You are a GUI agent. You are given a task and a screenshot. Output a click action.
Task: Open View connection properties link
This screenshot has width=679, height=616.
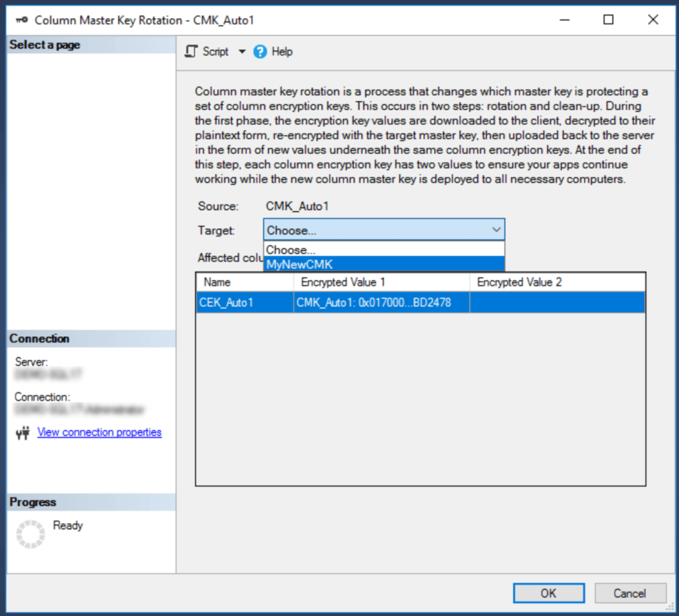(x=99, y=432)
